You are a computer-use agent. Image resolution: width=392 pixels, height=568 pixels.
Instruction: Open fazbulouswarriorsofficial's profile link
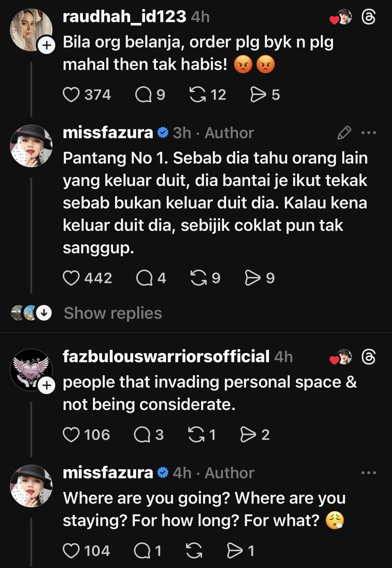[x=166, y=357]
